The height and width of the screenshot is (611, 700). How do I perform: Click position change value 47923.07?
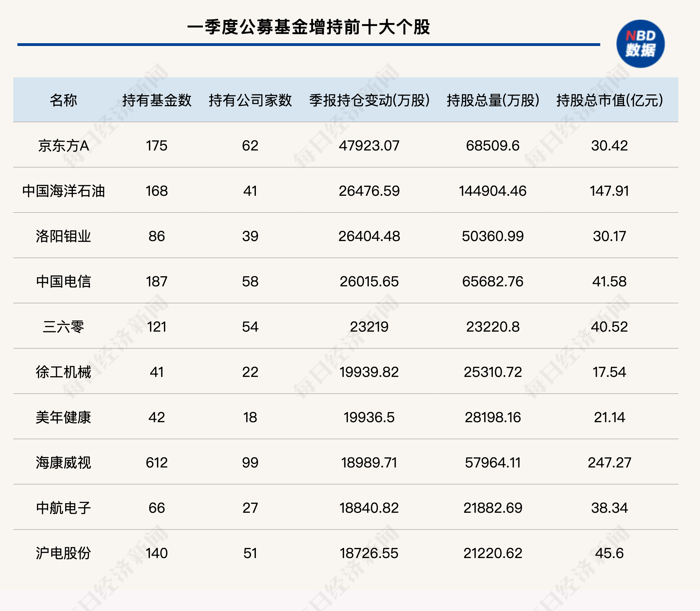click(x=369, y=146)
